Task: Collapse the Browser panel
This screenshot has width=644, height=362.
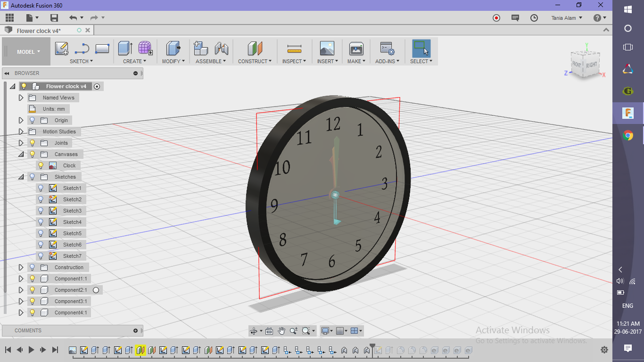Action: coord(7,73)
